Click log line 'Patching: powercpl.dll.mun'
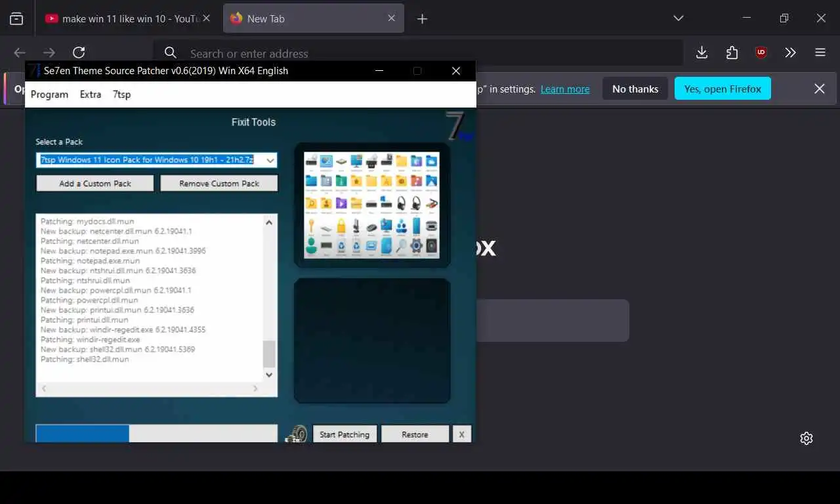Viewport: 840px width, 504px height. coord(89,300)
